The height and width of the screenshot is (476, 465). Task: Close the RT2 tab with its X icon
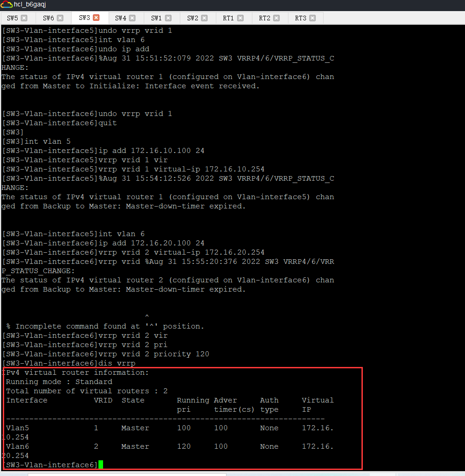[276, 18]
